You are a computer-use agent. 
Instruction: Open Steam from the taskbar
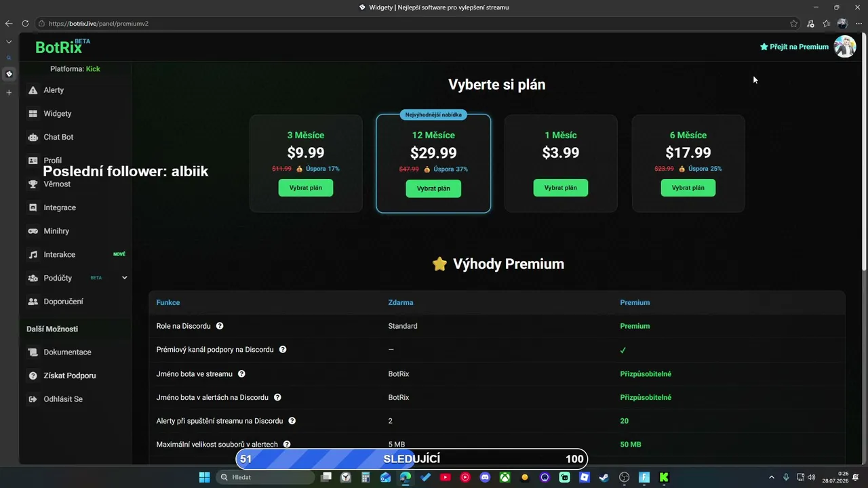[604, 477]
